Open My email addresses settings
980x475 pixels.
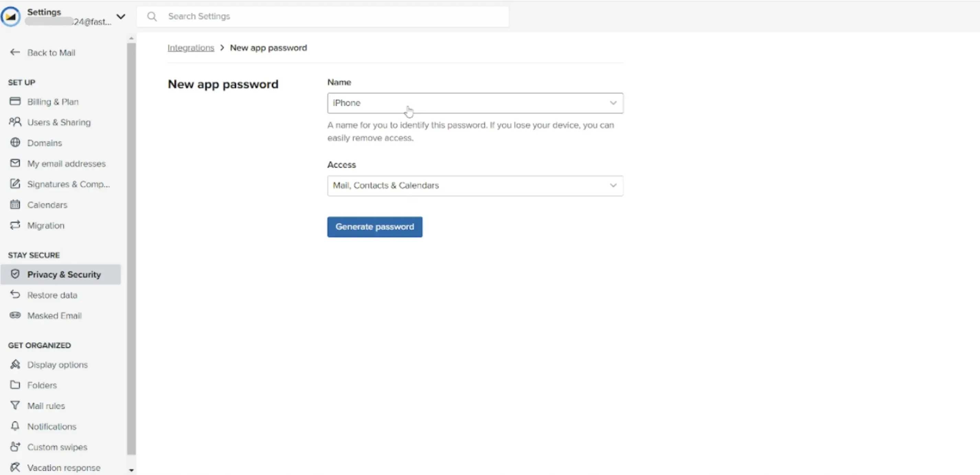tap(66, 164)
